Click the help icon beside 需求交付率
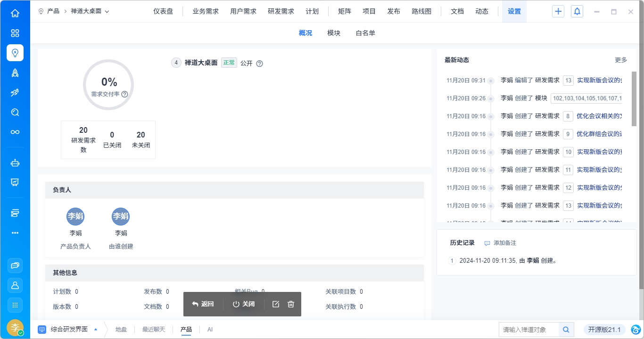The height and width of the screenshot is (339, 644). click(124, 94)
